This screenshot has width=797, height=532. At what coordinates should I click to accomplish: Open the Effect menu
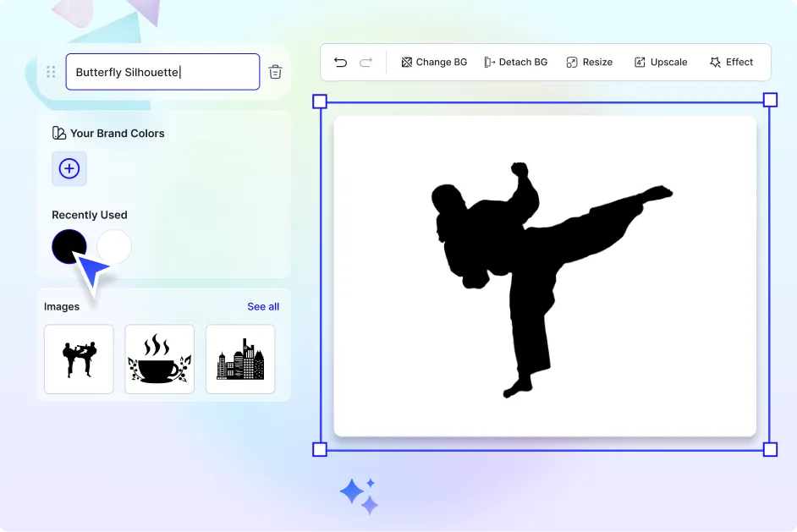731,63
